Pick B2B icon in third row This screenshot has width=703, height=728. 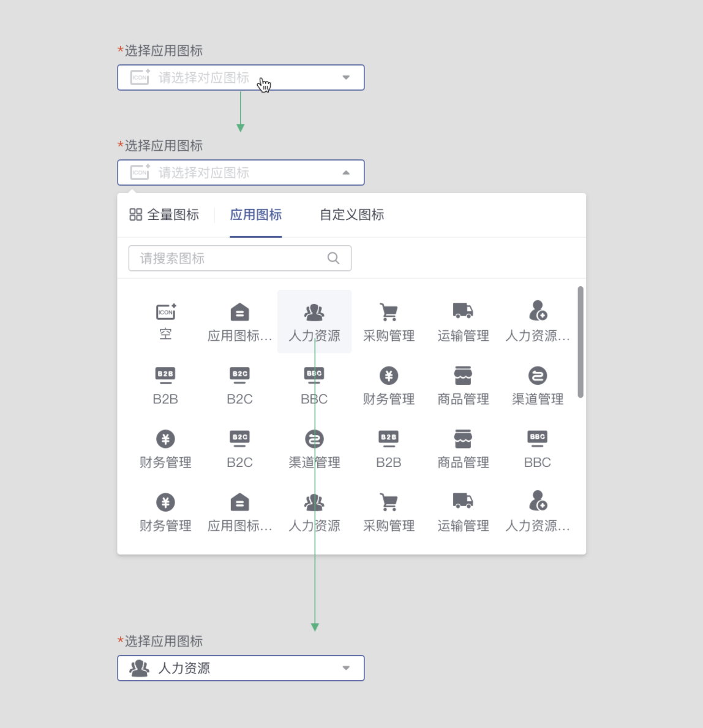[x=389, y=449]
